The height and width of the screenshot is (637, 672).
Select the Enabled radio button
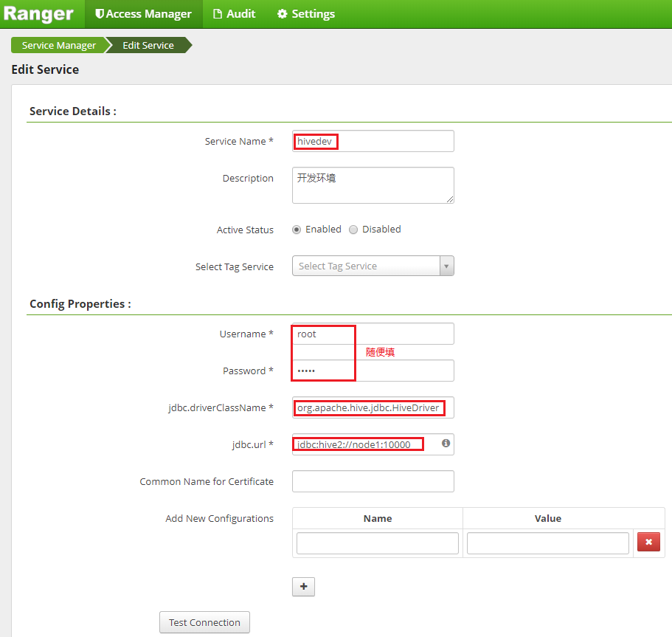tap(297, 230)
